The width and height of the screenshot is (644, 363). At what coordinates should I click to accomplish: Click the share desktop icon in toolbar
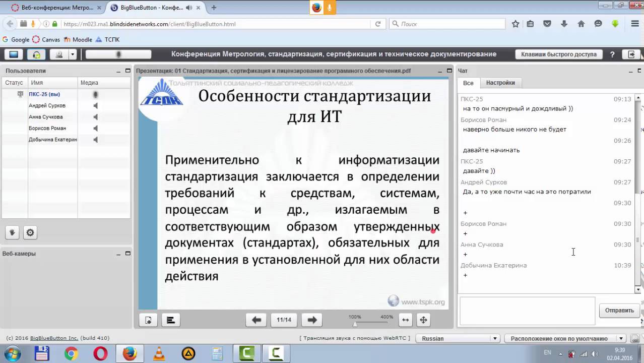pos(14,54)
